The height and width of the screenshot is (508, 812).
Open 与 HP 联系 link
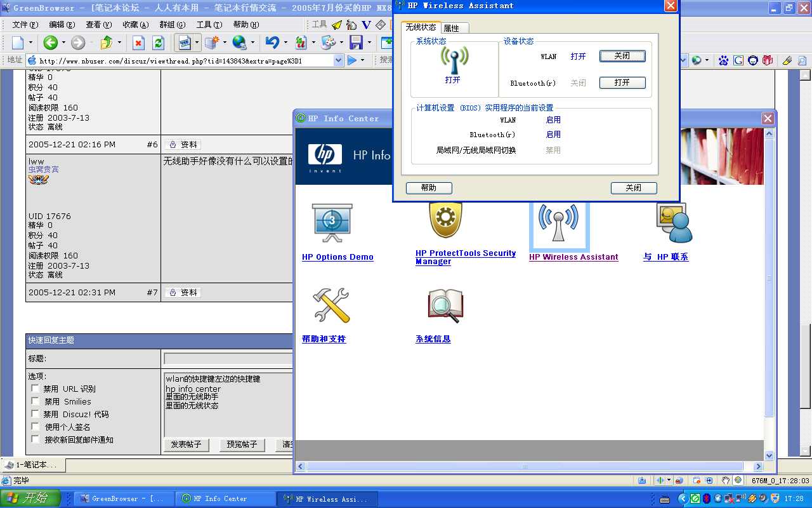point(665,257)
